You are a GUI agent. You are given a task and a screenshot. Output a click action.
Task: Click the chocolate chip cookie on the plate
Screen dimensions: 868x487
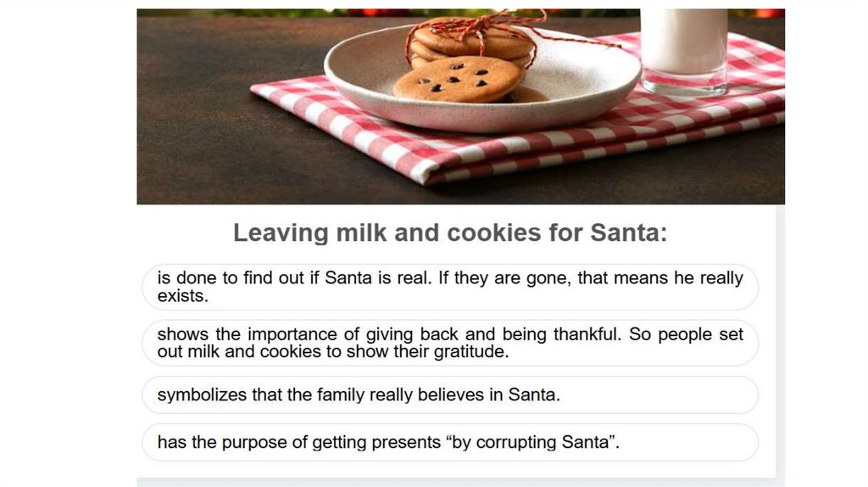[x=456, y=81]
